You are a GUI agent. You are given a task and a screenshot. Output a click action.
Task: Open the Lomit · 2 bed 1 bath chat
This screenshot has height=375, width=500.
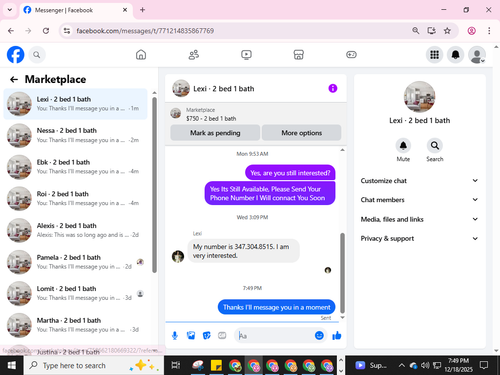(75, 293)
